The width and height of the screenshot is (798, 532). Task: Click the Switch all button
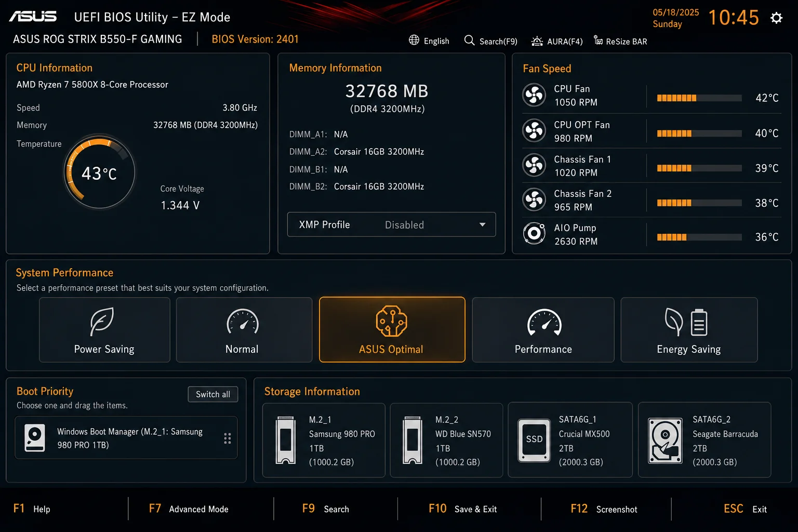point(213,394)
